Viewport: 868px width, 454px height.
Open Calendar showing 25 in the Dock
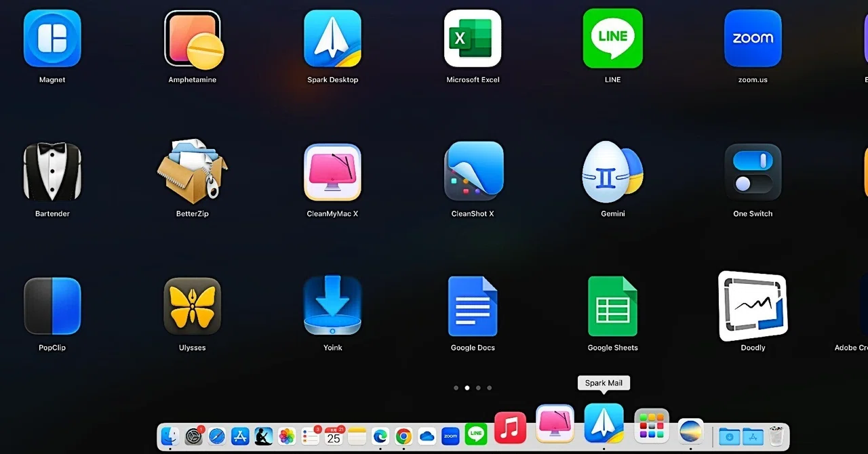(x=334, y=436)
